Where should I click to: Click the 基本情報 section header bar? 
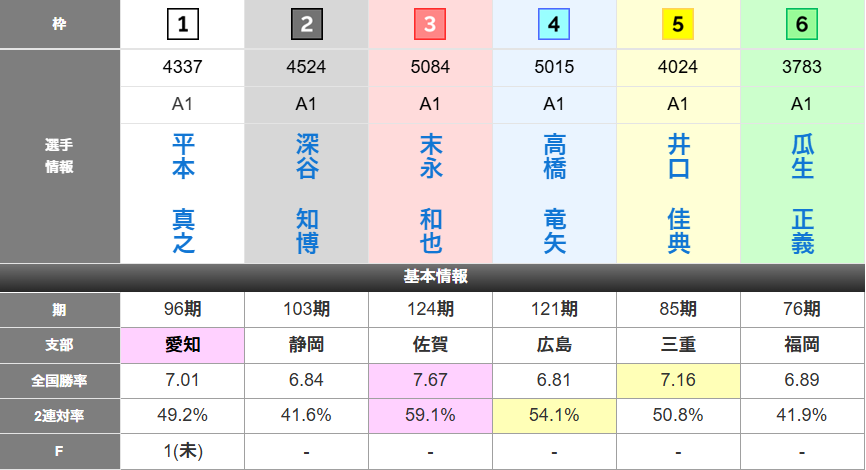point(433,277)
